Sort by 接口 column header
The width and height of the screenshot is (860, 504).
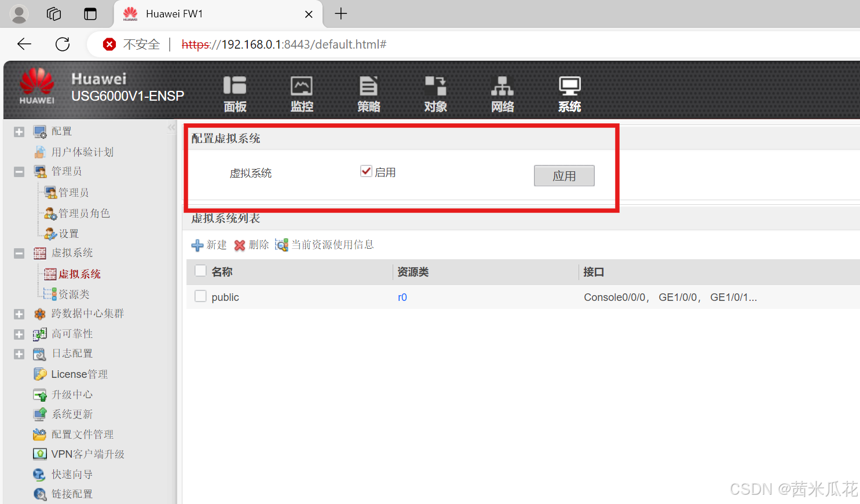point(594,272)
